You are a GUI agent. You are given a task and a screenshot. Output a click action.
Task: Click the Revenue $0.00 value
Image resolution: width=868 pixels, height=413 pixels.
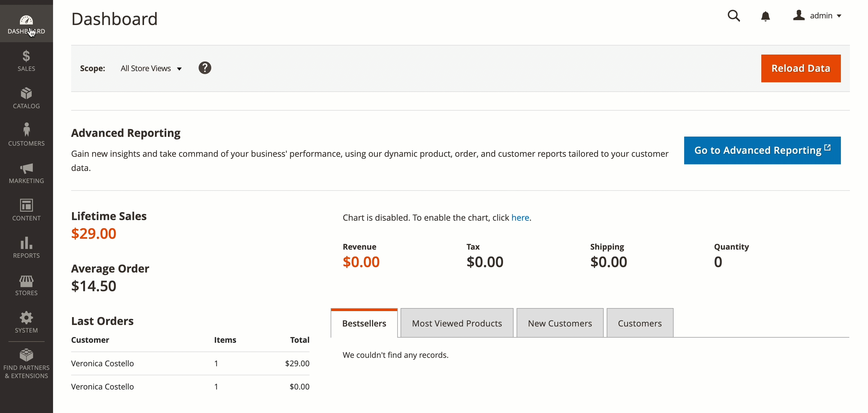click(361, 262)
